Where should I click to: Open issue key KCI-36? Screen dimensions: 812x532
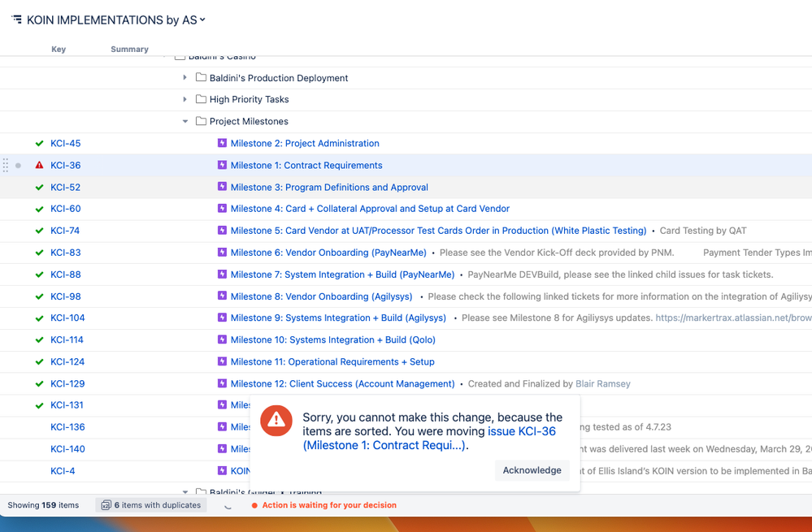(66, 165)
